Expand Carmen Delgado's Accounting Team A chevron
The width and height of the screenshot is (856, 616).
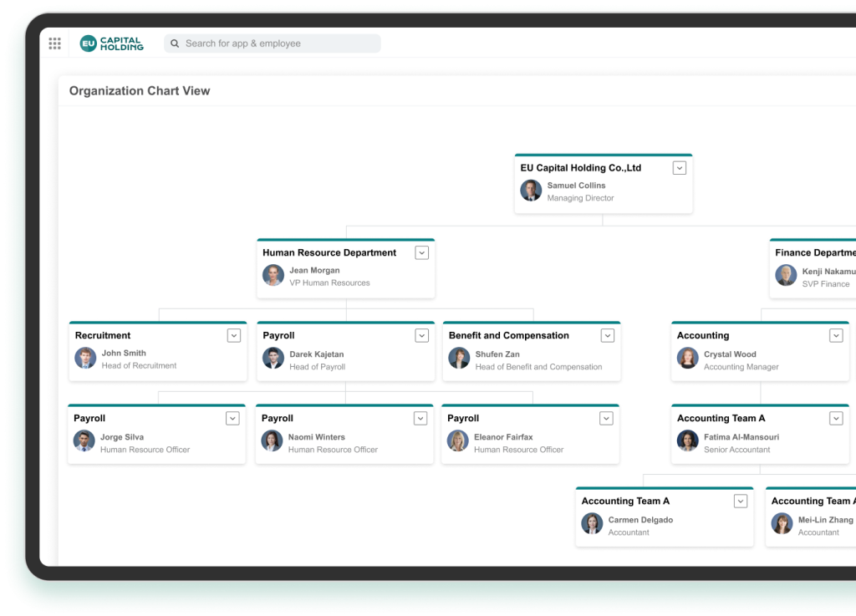pos(741,501)
